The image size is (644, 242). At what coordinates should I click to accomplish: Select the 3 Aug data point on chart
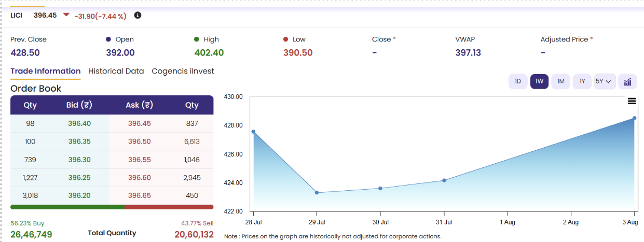634,118
